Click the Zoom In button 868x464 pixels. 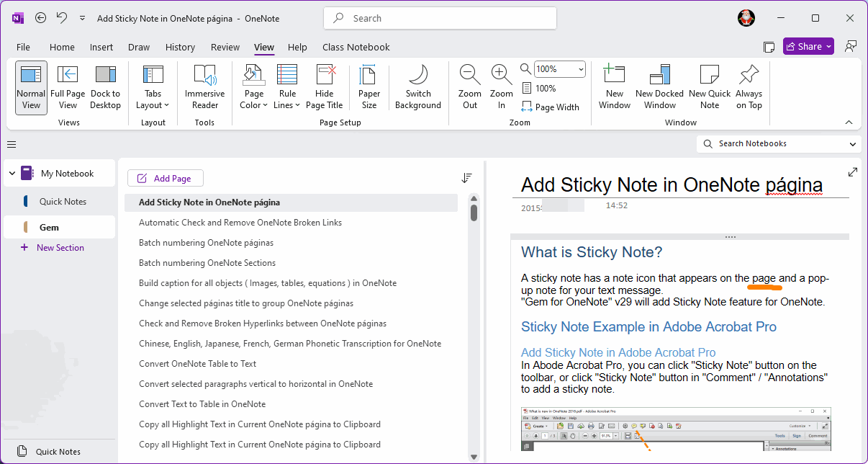pyautogui.click(x=502, y=88)
